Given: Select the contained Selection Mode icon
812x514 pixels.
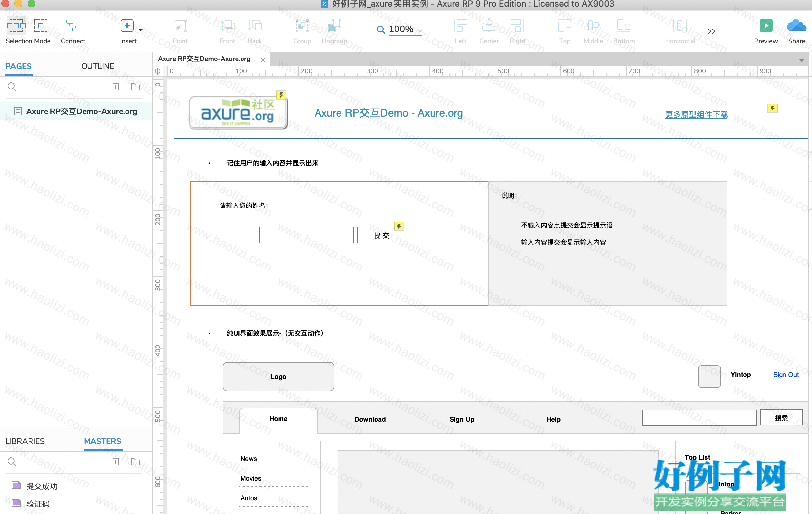Looking at the screenshot, I should [40, 25].
